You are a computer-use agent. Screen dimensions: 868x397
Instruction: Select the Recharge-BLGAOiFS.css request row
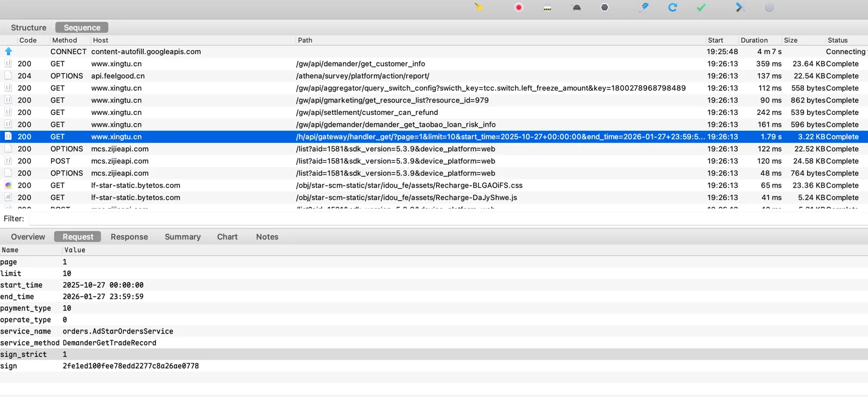pos(409,185)
